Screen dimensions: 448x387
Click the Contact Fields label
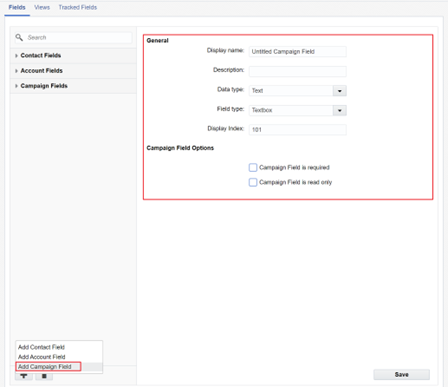click(x=41, y=55)
